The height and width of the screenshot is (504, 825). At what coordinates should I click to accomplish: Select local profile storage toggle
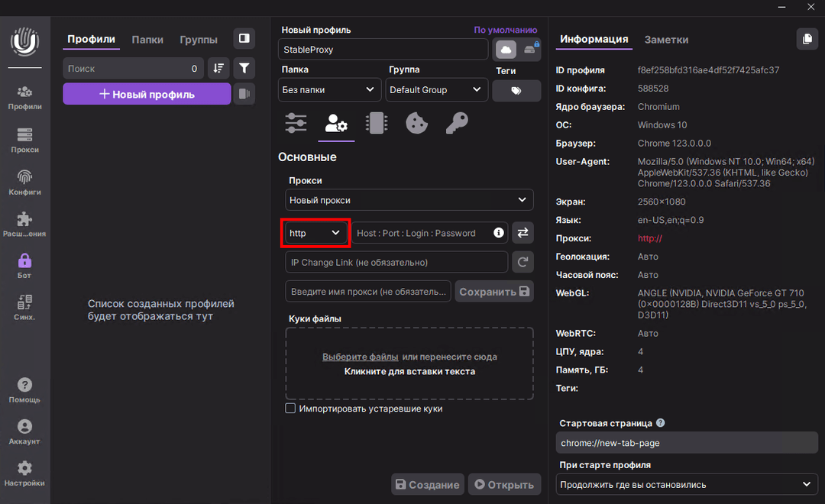pos(529,48)
